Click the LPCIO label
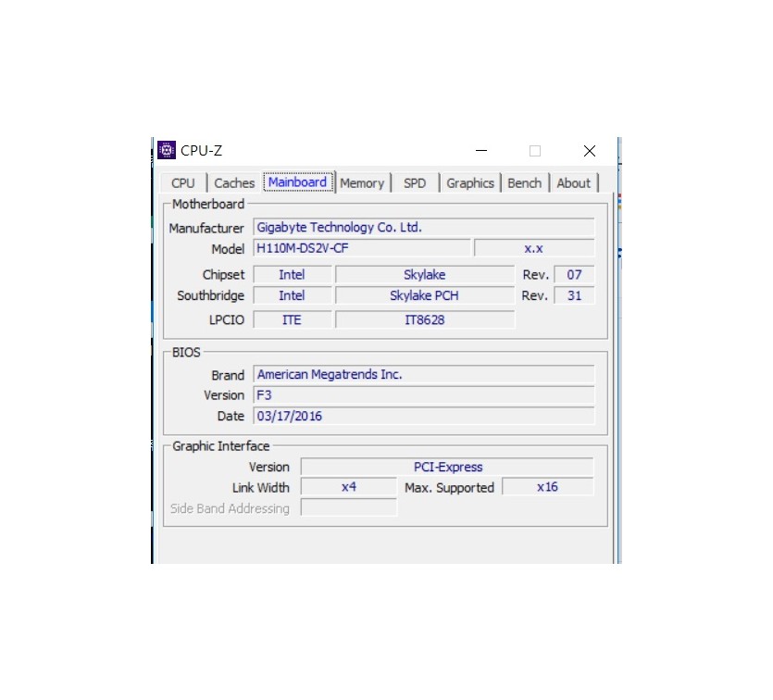The height and width of the screenshot is (700, 773). point(226,320)
